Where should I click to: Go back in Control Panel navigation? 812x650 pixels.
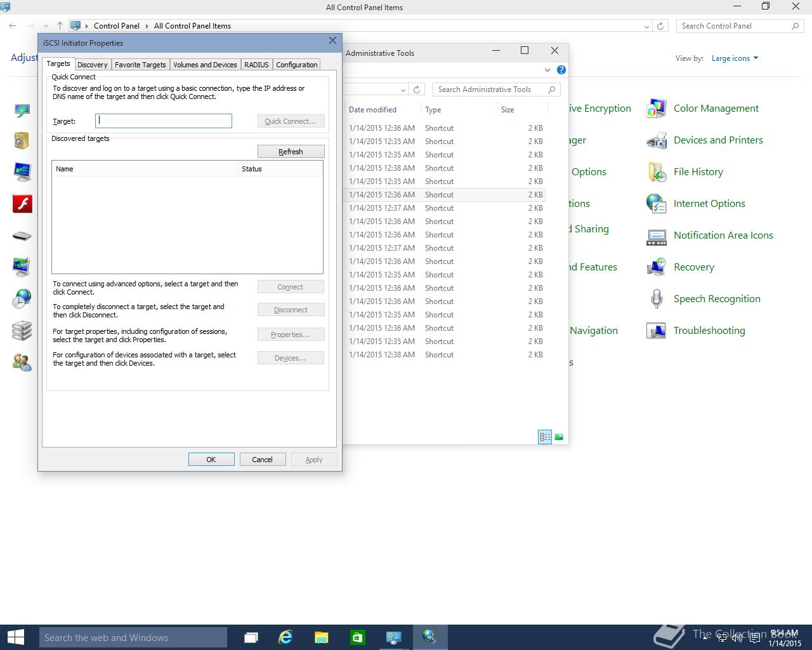pyautogui.click(x=13, y=26)
